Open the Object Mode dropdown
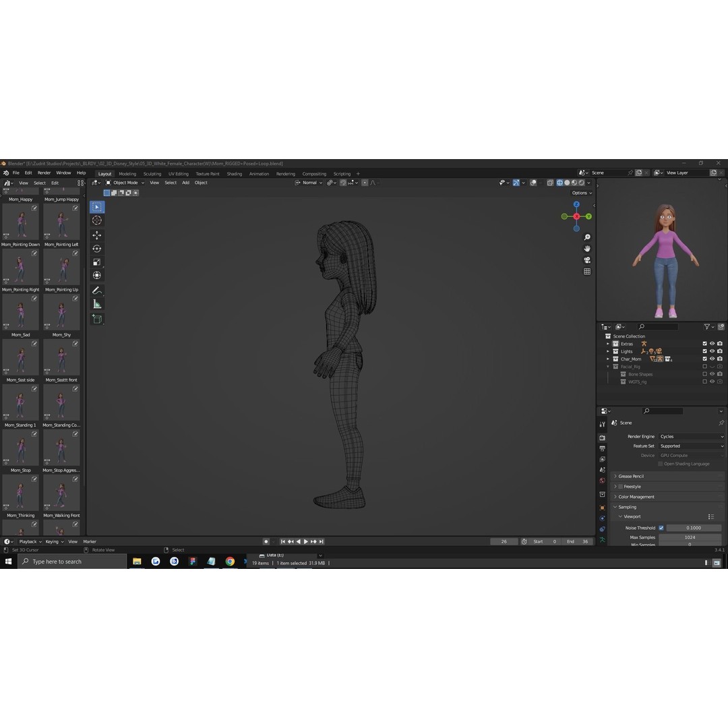Image resolution: width=728 pixels, height=728 pixels. 125,183
